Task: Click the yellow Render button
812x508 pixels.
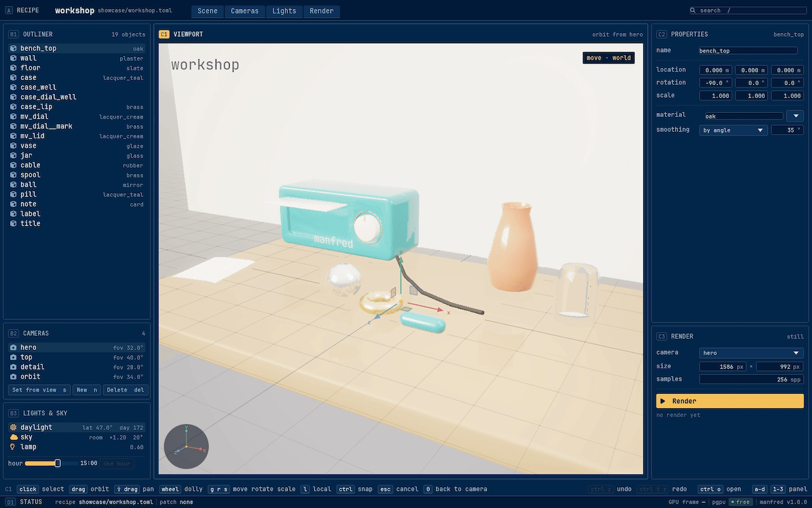Action: [x=730, y=401]
